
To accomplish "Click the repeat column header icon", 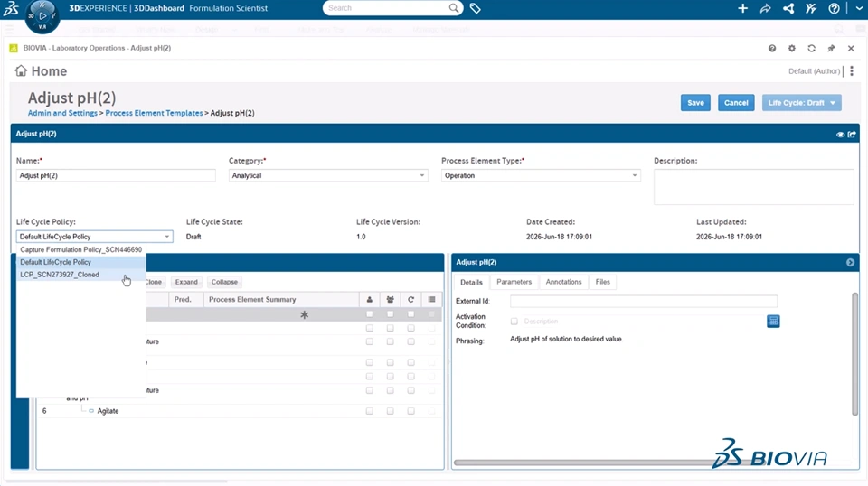I will (x=410, y=300).
